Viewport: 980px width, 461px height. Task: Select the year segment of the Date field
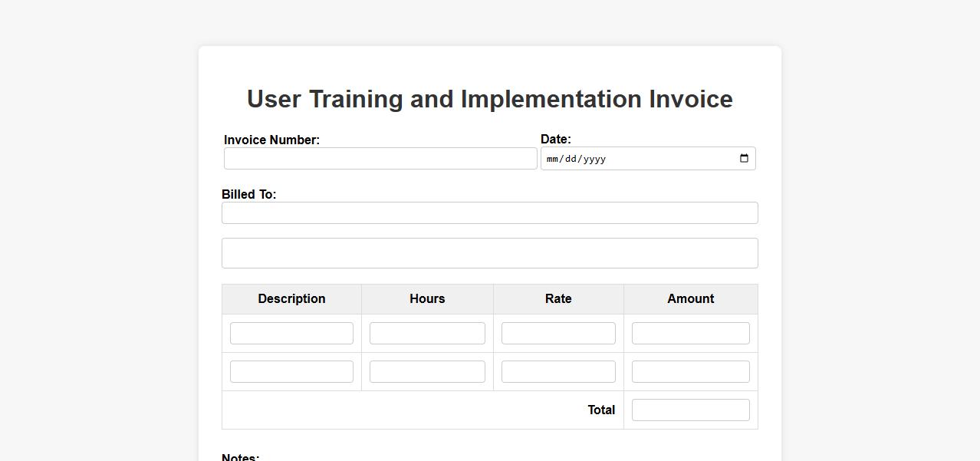[x=594, y=160]
